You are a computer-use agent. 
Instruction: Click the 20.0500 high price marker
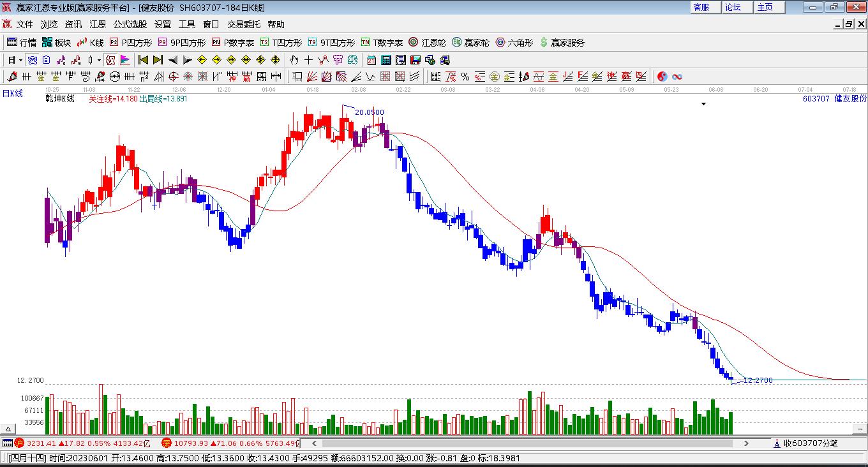[370, 112]
